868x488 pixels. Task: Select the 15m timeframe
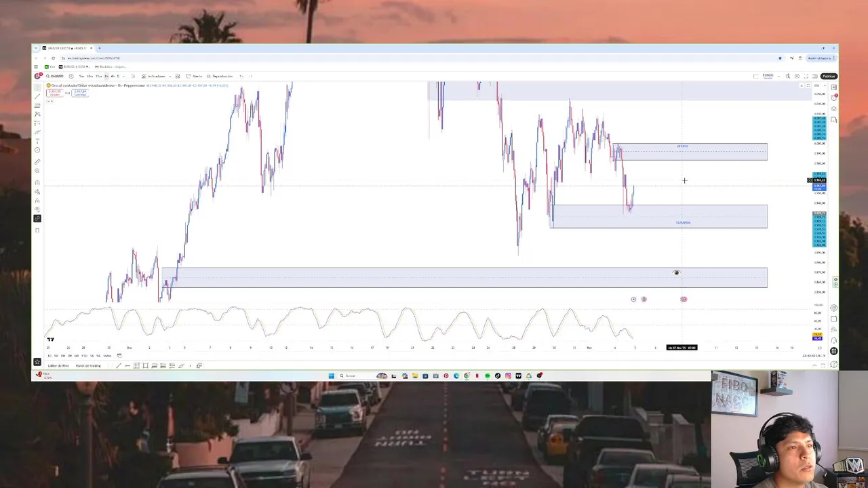click(x=98, y=76)
